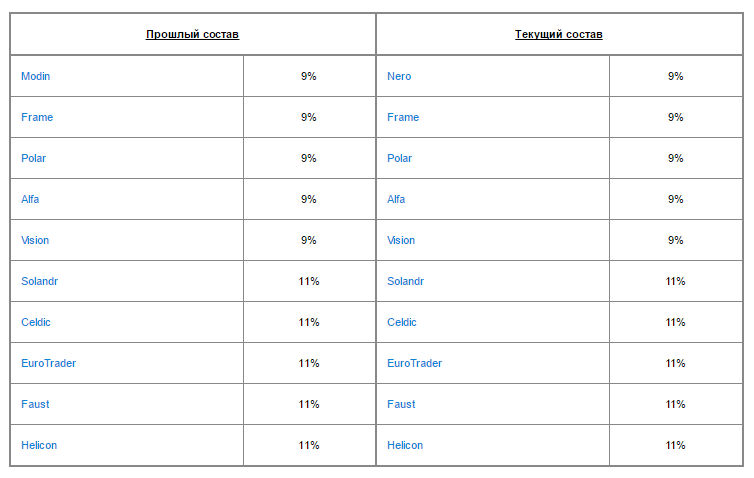Image resolution: width=754 pixels, height=478 pixels.
Task: Click Frame in the Прошлый состав column
Action: 37,117
